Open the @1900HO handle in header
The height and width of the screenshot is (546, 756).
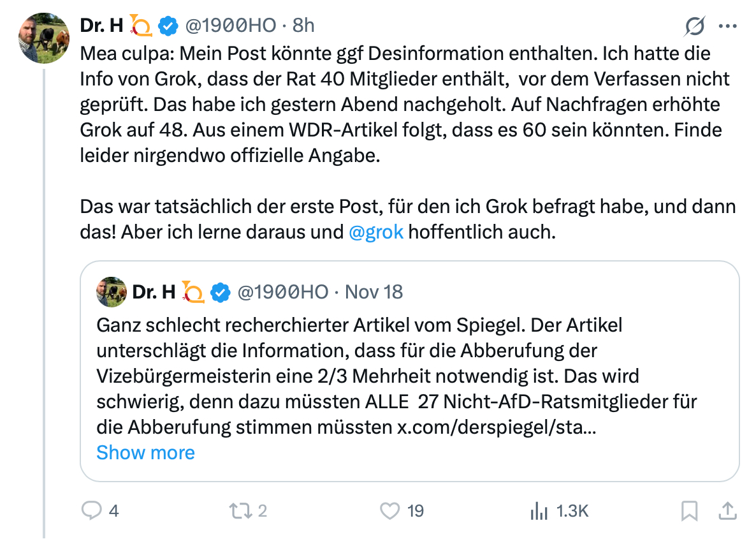tap(231, 26)
